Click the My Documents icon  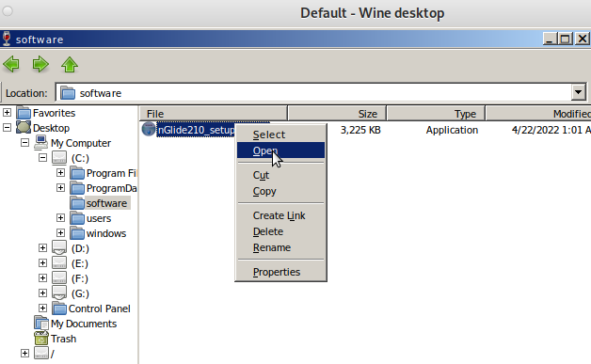point(41,324)
